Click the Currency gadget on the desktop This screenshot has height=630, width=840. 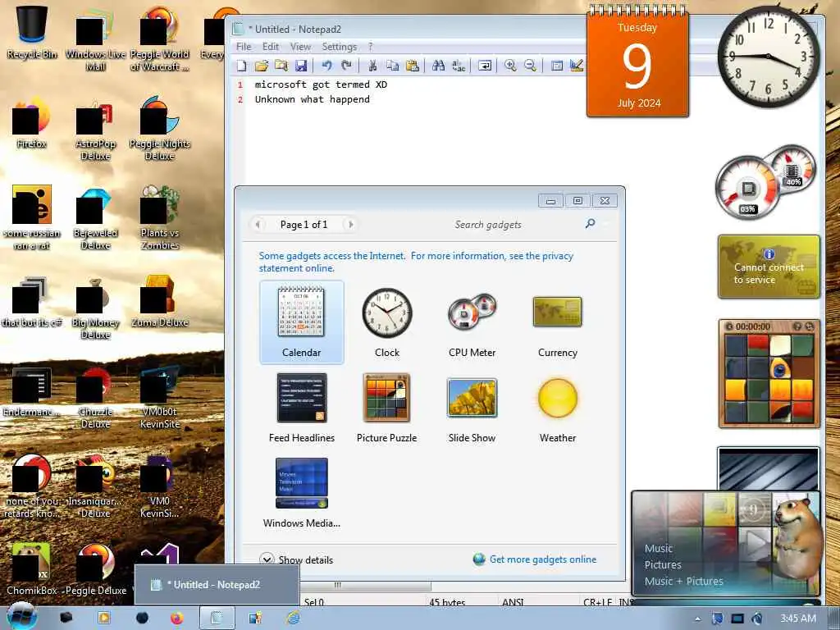pyautogui.click(x=769, y=267)
